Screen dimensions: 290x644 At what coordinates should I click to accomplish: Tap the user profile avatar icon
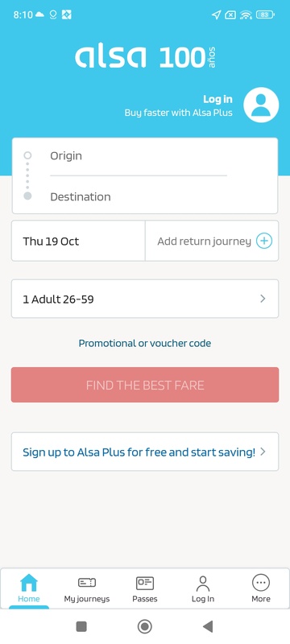pyautogui.click(x=261, y=105)
